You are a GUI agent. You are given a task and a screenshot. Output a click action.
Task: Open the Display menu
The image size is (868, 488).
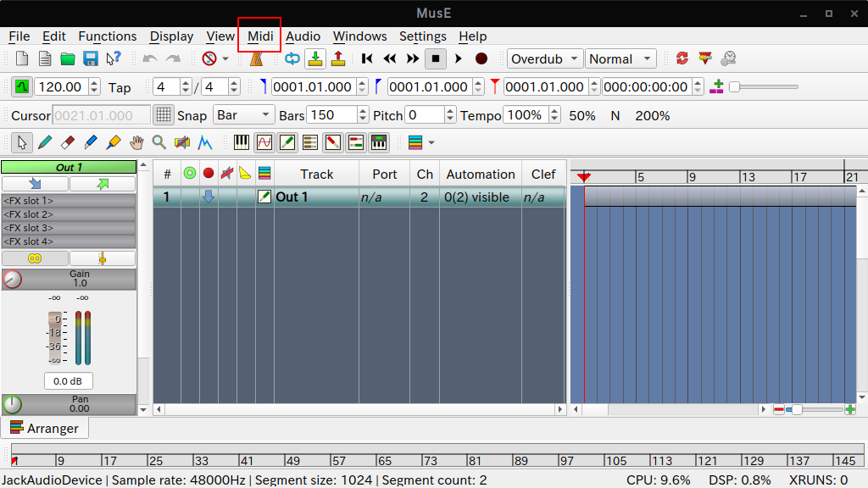(x=171, y=36)
